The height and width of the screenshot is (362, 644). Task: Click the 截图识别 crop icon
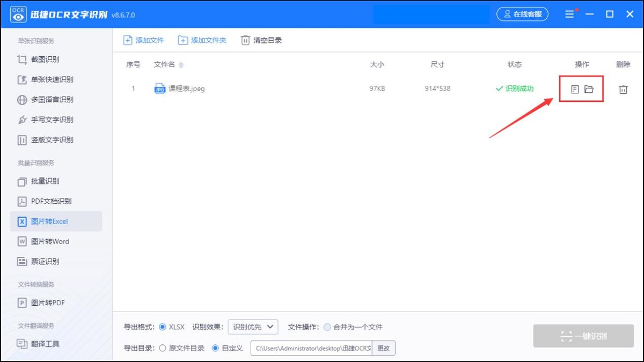[x=22, y=60]
